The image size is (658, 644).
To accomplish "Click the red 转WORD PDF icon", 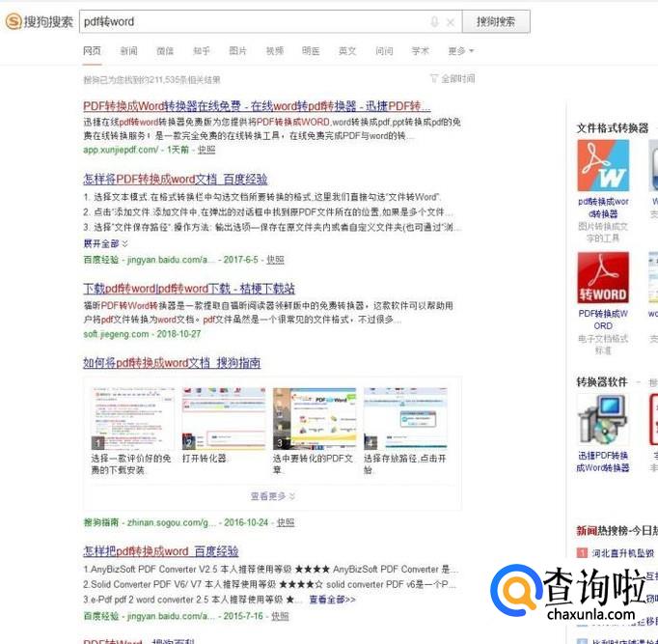I will (603, 277).
